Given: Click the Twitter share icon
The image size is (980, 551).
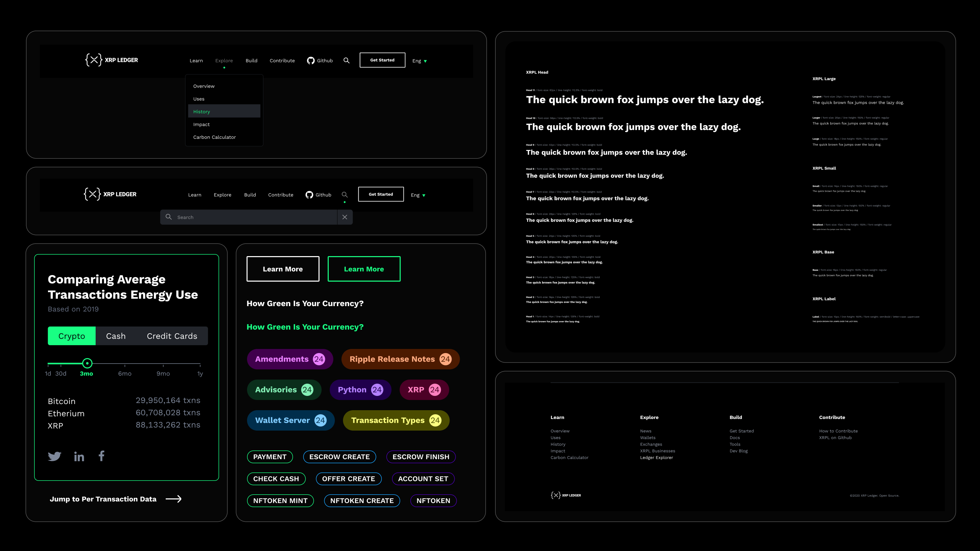Looking at the screenshot, I should pos(54,456).
